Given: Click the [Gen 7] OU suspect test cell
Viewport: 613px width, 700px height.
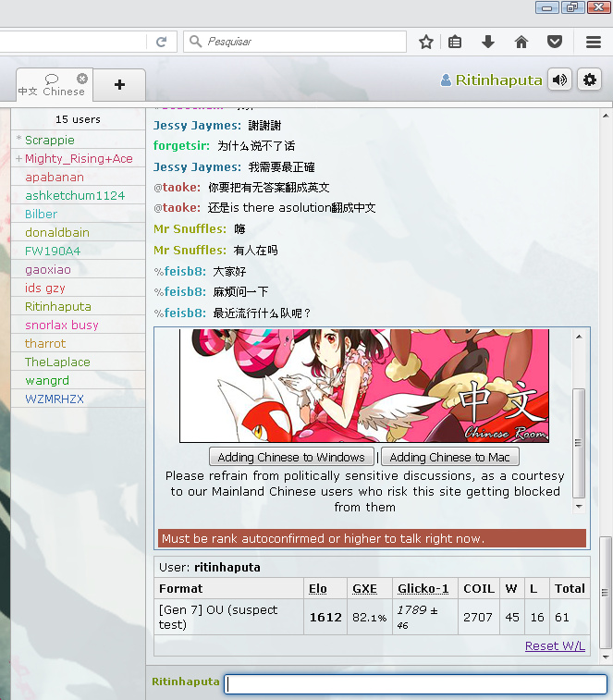Looking at the screenshot, I should tap(228, 617).
